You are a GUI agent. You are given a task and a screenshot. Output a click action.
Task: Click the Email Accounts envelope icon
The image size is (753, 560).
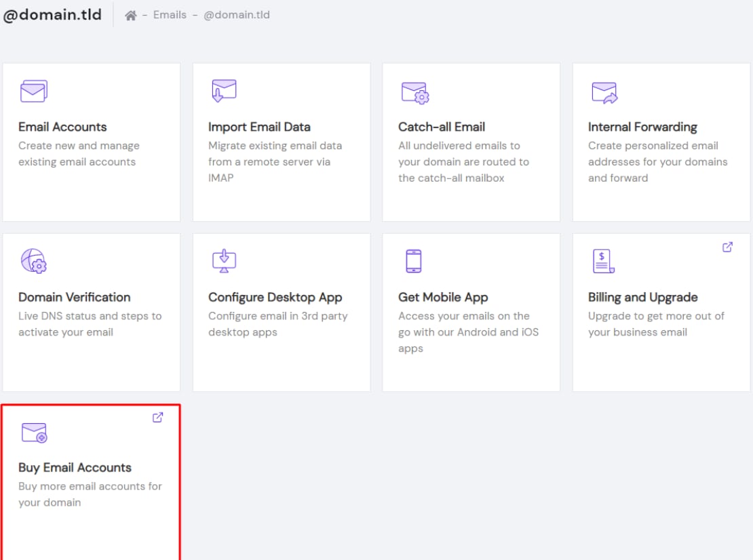tap(33, 92)
